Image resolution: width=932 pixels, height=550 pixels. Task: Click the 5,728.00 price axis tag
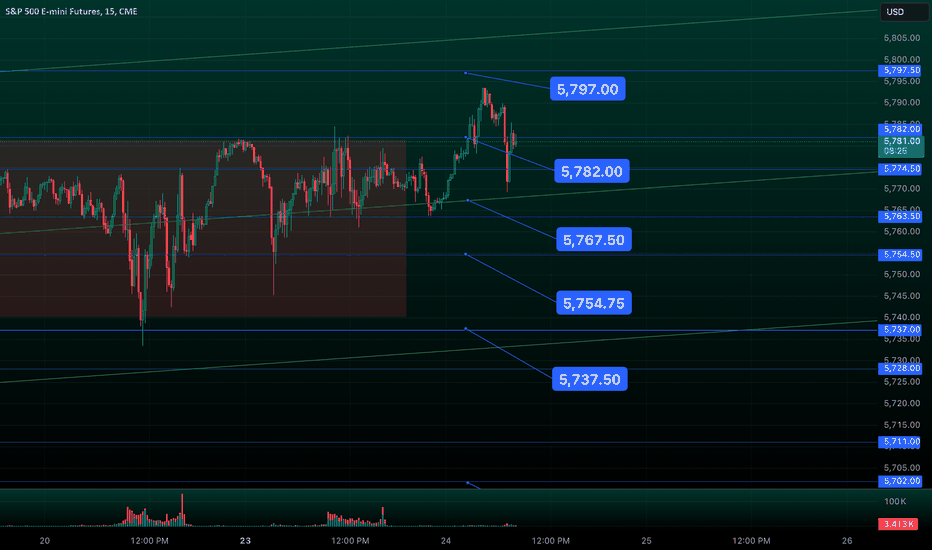point(900,369)
